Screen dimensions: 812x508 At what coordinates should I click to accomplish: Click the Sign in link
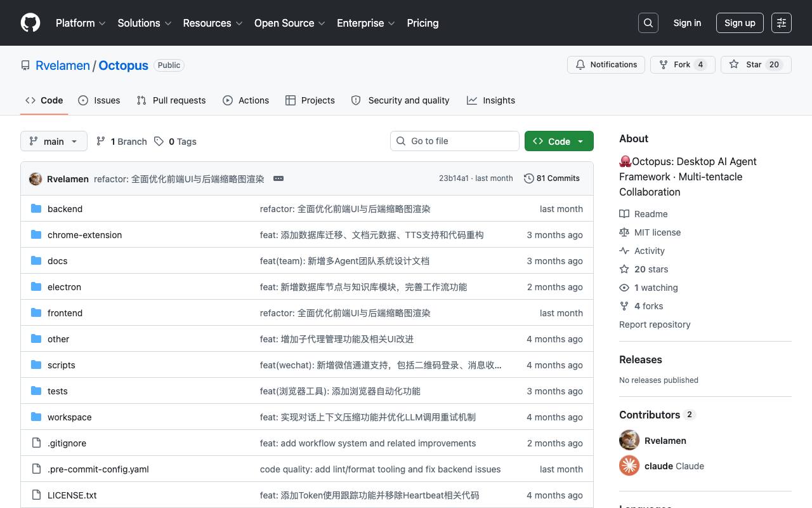tap(687, 23)
